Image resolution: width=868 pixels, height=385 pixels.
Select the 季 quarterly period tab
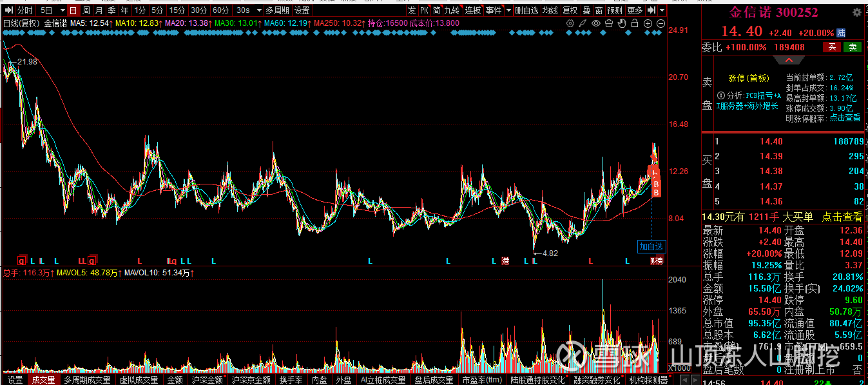[111, 10]
